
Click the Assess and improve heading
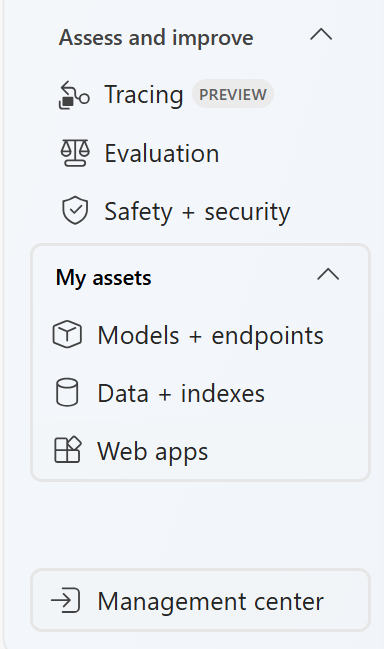(x=156, y=38)
